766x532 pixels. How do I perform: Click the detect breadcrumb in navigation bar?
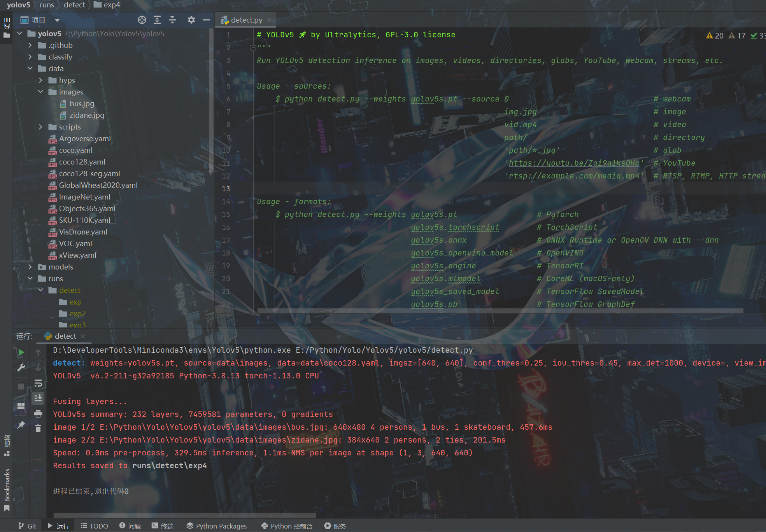(x=74, y=5)
